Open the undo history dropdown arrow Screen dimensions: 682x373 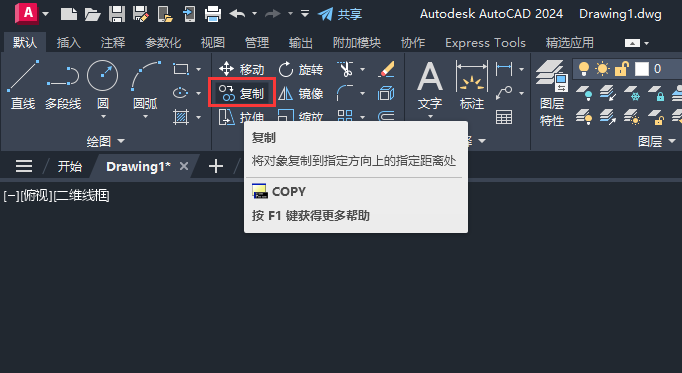click(254, 14)
